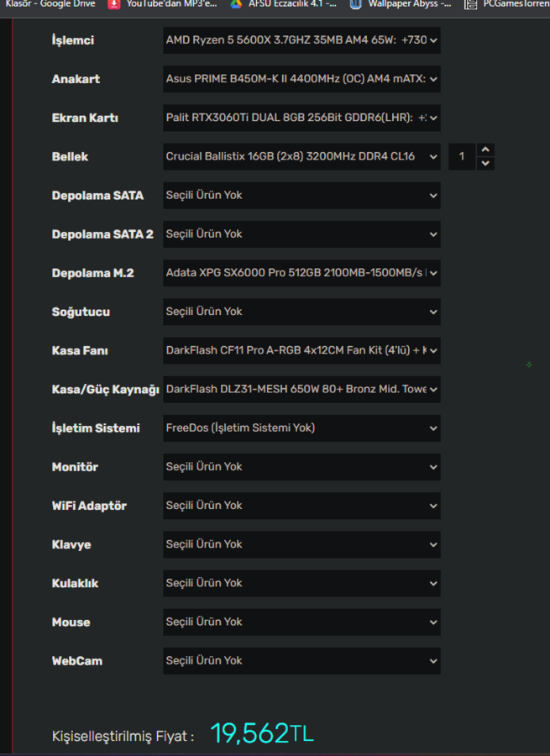
Task: Expand the Kulaklık dropdown
Action: tap(301, 584)
